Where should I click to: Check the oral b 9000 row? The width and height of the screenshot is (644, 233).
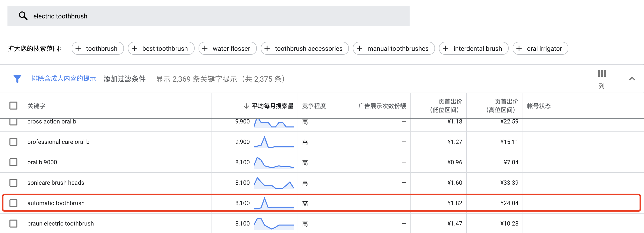pyautogui.click(x=13, y=163)
